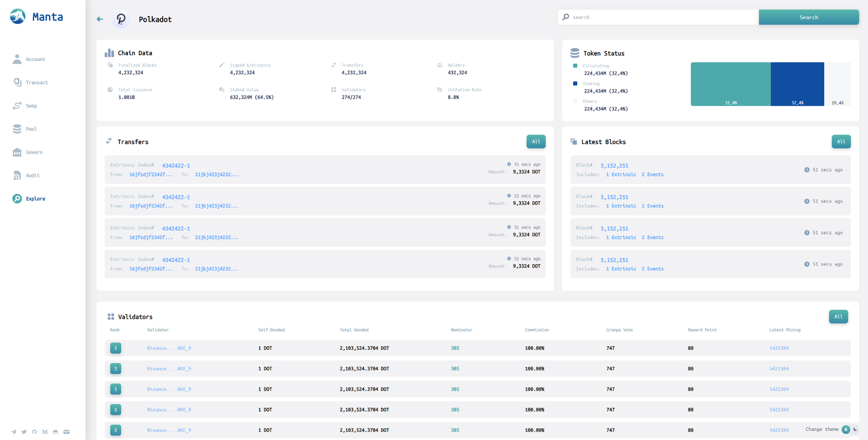Click the briefcase icon in the sidebar footer

(56, 432)
